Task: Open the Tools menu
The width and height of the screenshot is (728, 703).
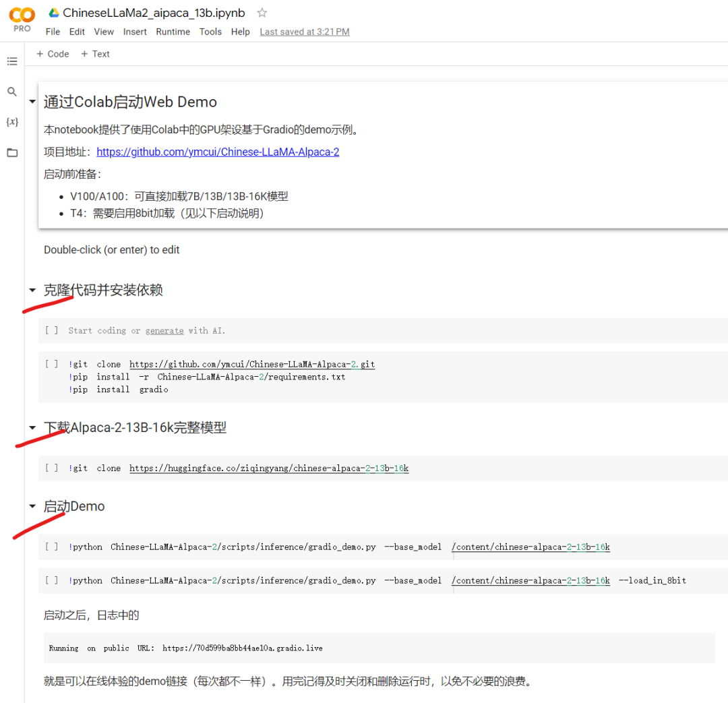Action: [210, 32]
